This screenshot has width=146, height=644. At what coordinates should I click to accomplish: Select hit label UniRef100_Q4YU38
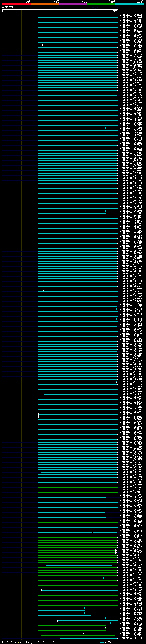click(131, 482)
